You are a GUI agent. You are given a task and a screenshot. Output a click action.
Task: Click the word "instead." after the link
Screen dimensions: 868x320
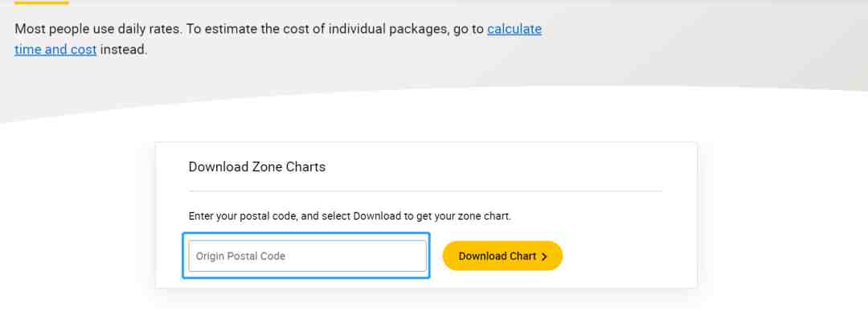click(124, 49)
